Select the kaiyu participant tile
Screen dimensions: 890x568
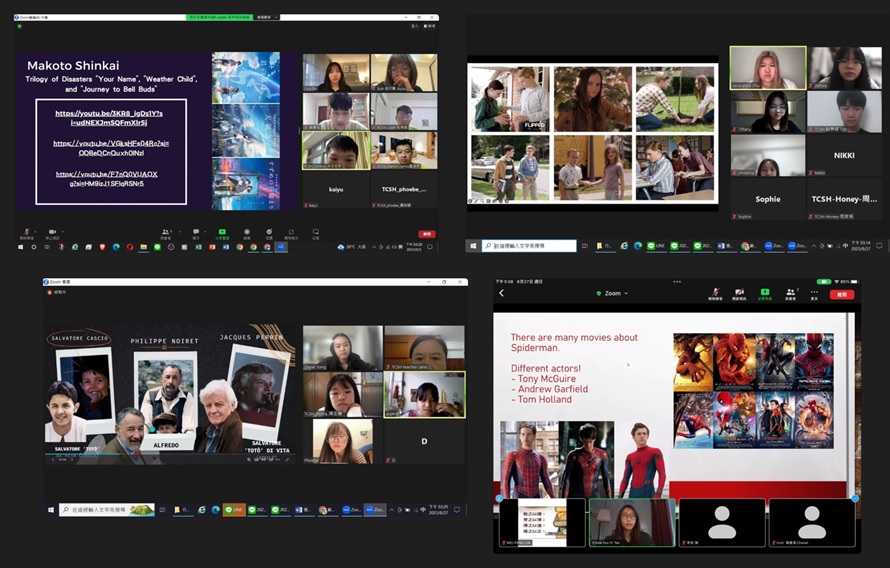pos(335,189)
